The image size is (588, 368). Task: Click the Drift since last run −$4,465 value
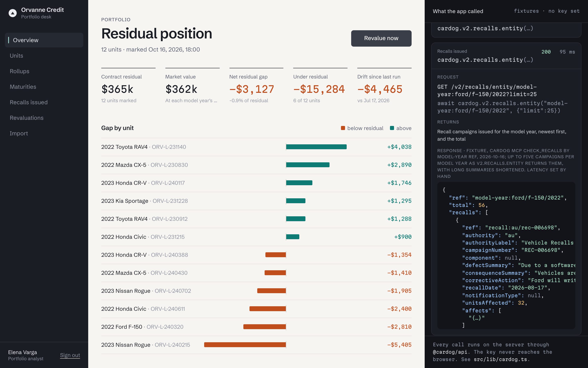click(x=380, y=89)
